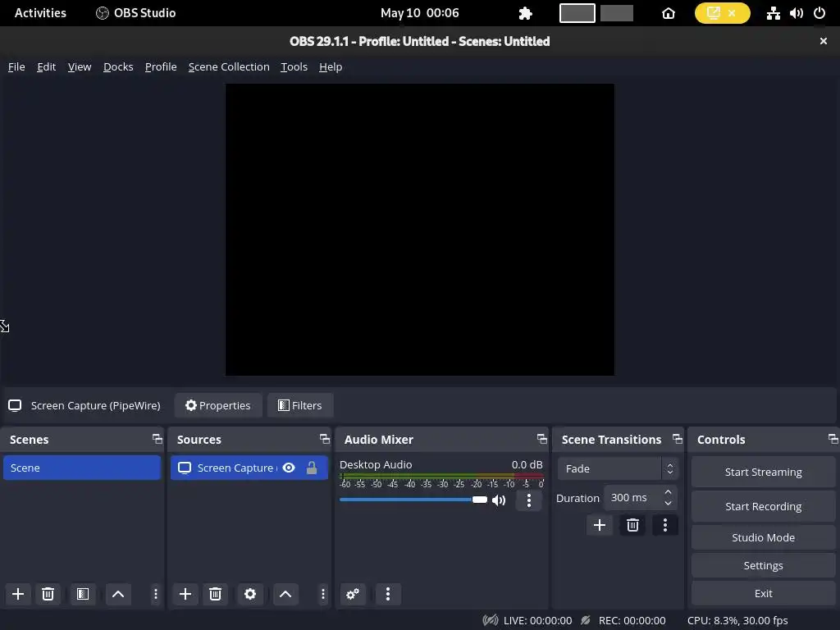The height and width of the screenshot is (630, 840).
Task: Float the Scenes dock
Action: pos(157,439)
